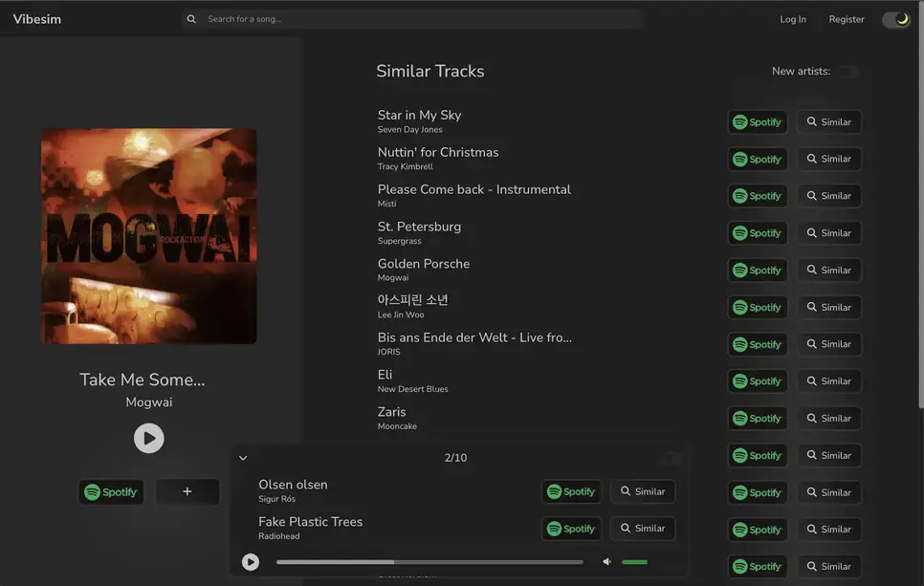This screenshot has width=924, height=586.
Task: Click the Sigur Rós artist name
Action: [x=276, y=499]
